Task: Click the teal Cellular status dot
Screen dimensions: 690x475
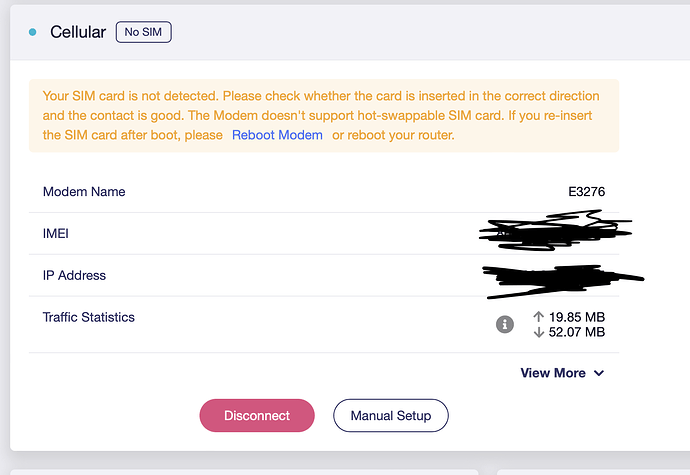Action: (33, 32)
